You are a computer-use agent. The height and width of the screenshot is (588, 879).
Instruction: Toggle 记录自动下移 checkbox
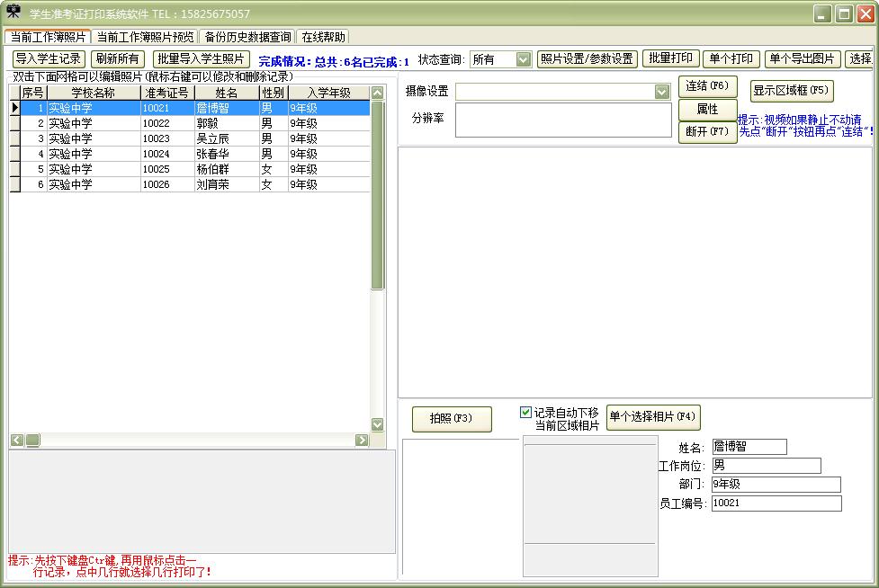click(526, 413)
